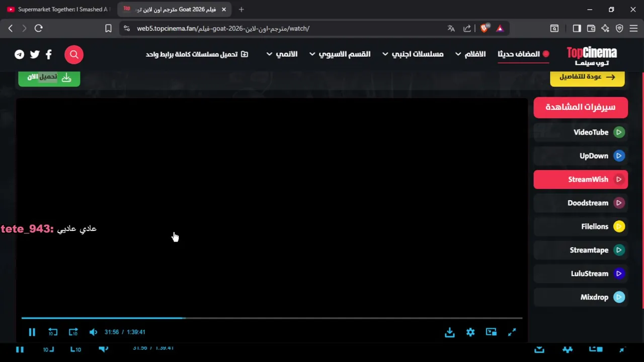This screenshot has height=362, width=644.
Task: Open the Brave Rewards triangle icon
Action: coord(500,29)
